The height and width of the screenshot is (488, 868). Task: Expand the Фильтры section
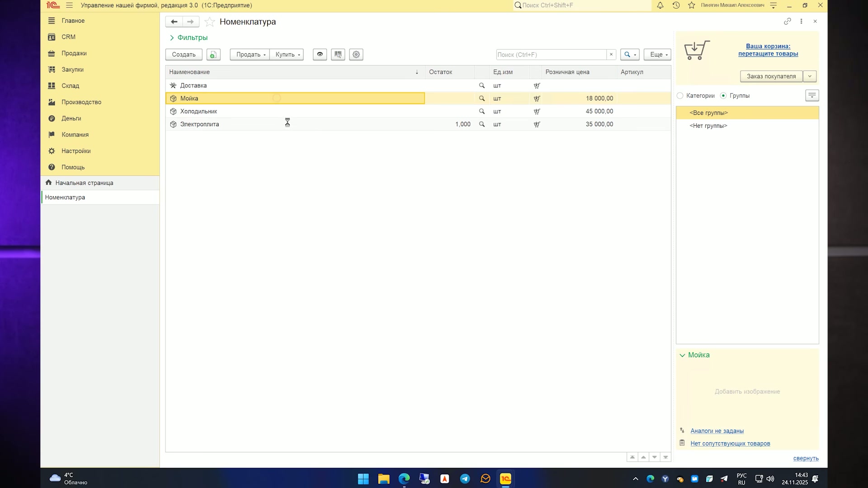(189, 38)
